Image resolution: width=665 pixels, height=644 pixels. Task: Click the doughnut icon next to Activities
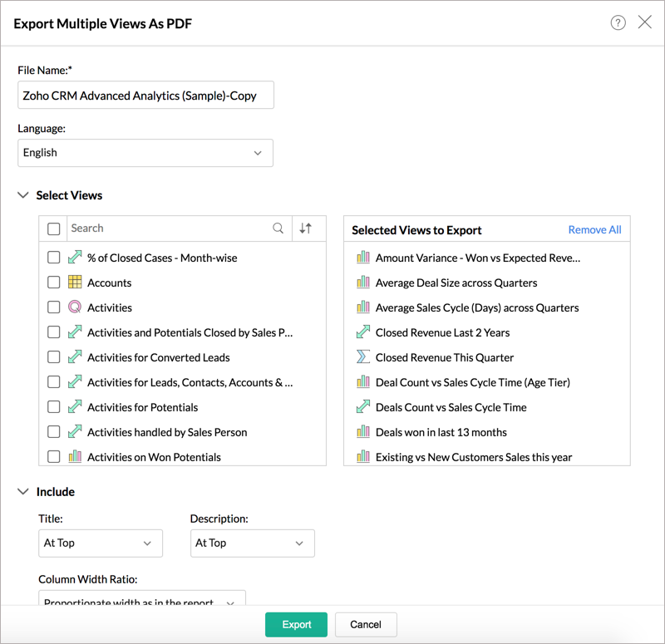point(73,307)
